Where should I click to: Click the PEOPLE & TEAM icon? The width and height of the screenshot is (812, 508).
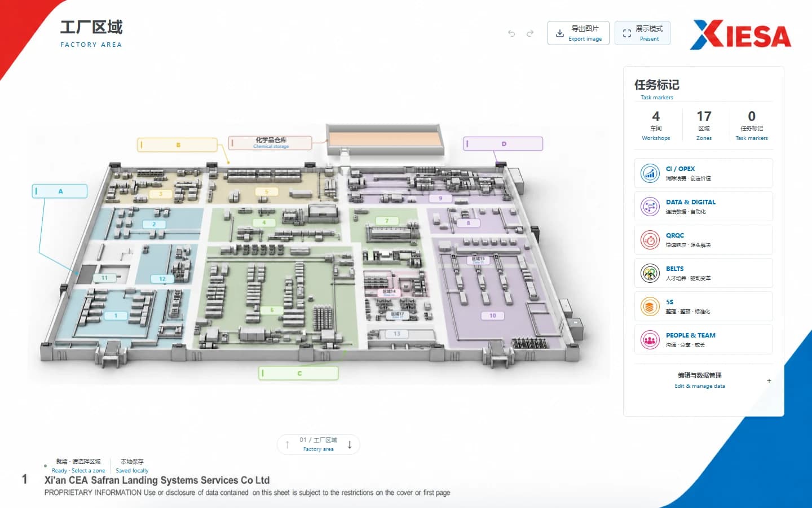(x=650, y=340)
